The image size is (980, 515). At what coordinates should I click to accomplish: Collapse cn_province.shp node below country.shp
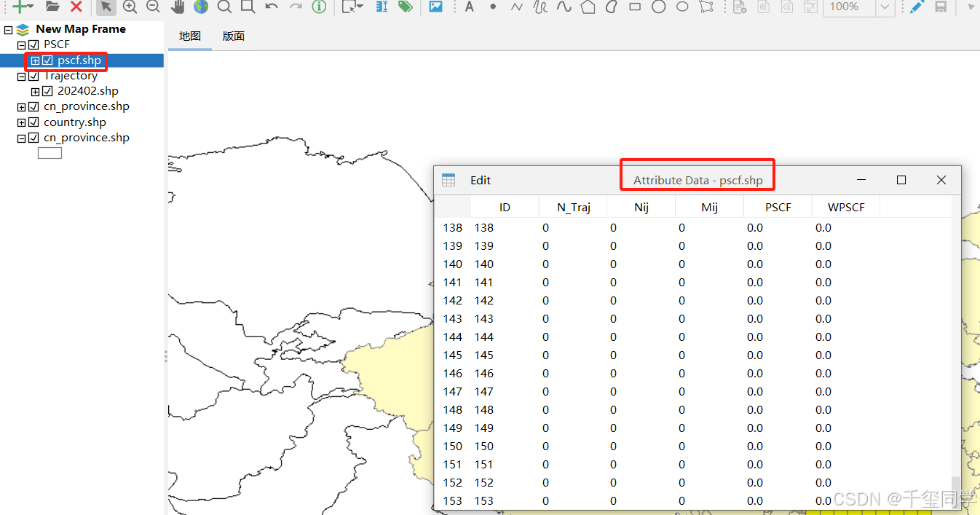pyautogui.click(x=21, y=138)
